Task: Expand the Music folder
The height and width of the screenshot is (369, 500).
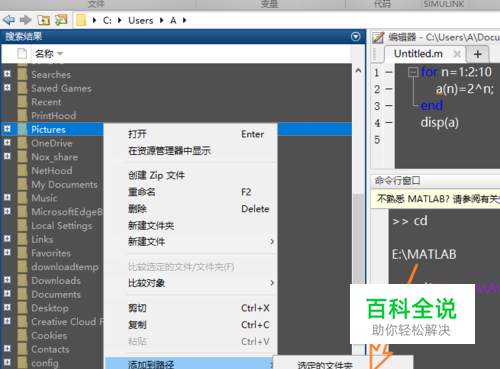Action: [x=7, y=197]
